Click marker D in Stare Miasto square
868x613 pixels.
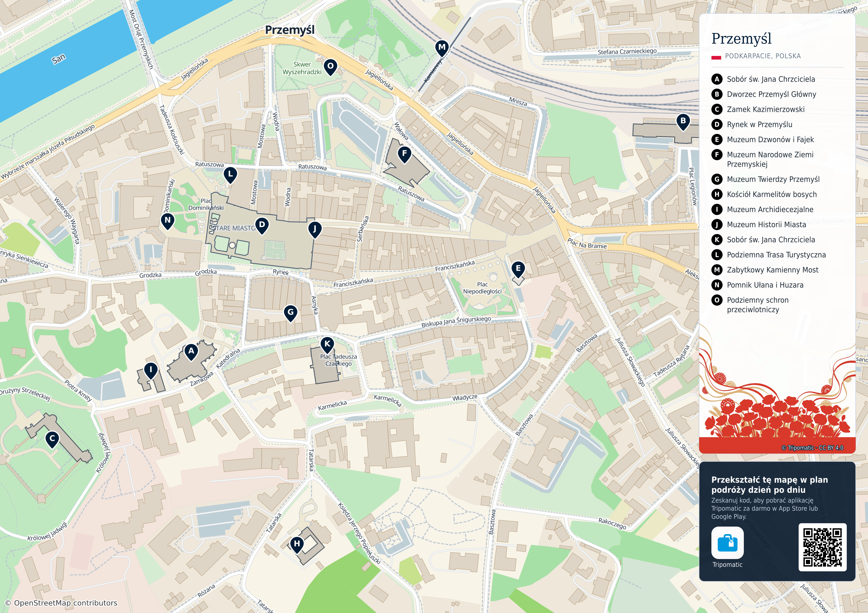pos(262,225)
